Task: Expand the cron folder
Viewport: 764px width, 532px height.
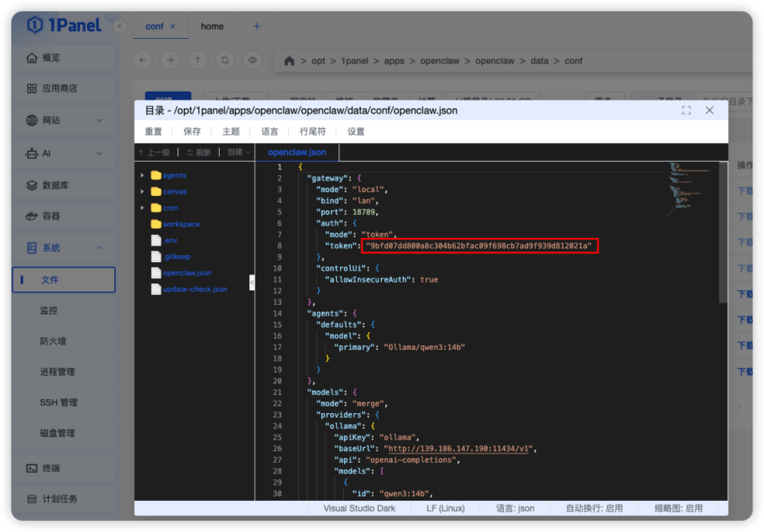Action: coord(143,208)
